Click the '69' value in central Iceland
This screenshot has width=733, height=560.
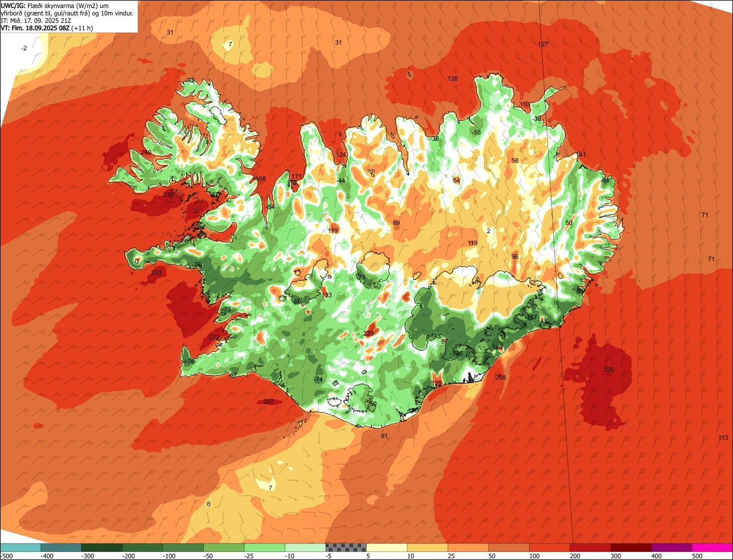click(x=396, y=223)
